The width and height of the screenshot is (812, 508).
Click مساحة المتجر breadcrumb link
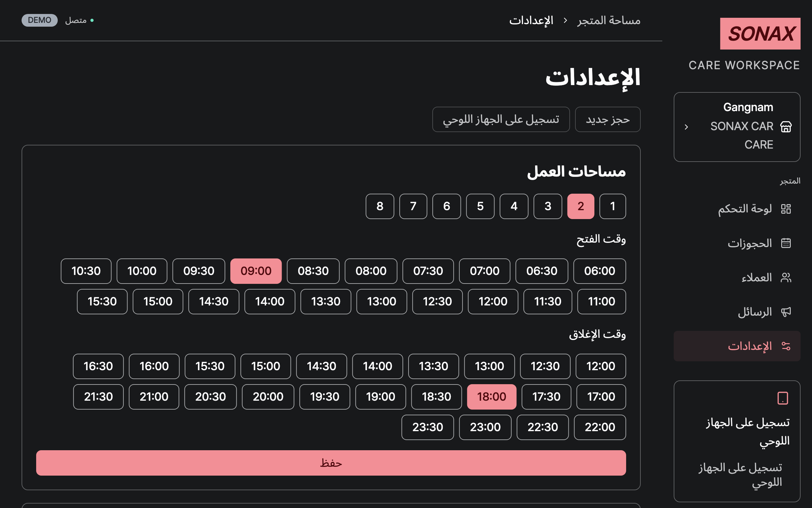click(609, 21)
